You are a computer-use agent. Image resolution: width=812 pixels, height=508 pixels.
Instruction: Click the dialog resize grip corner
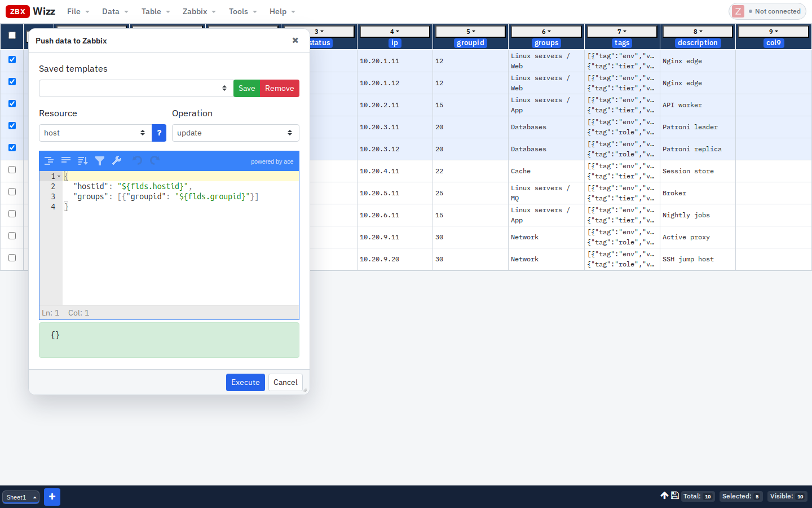[x=305, y=389]
